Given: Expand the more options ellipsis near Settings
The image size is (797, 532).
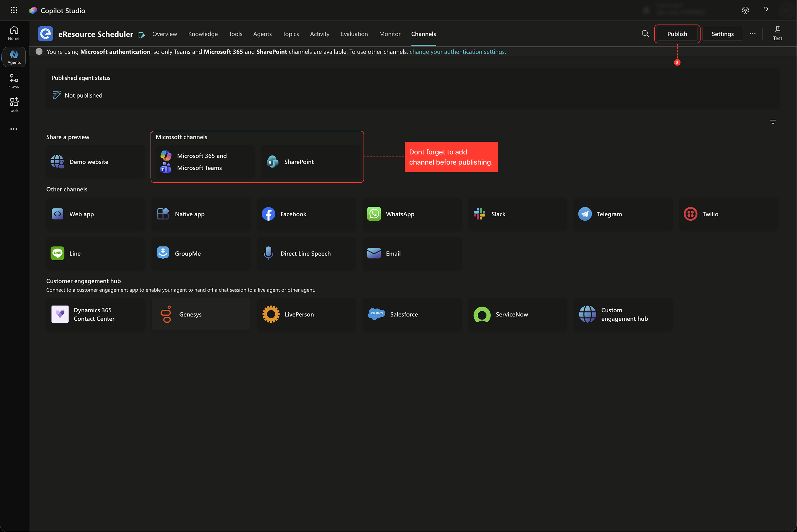Looking at the screenshot, I should 753,34.
